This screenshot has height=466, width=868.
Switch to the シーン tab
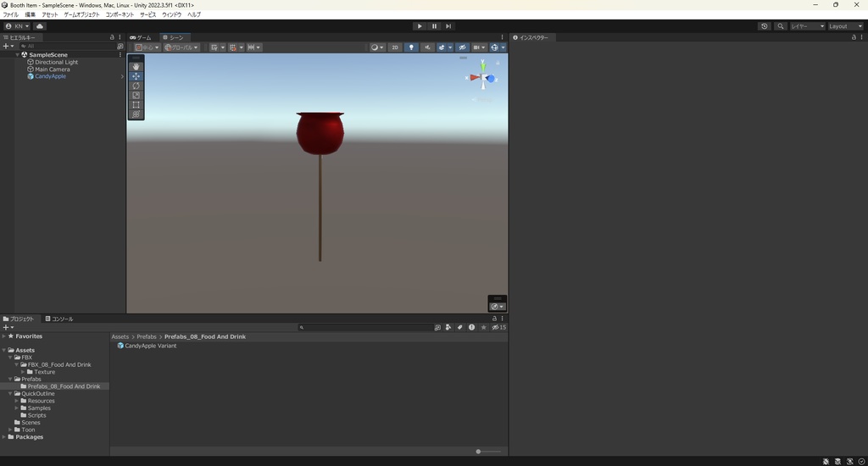tap(174, 37)
